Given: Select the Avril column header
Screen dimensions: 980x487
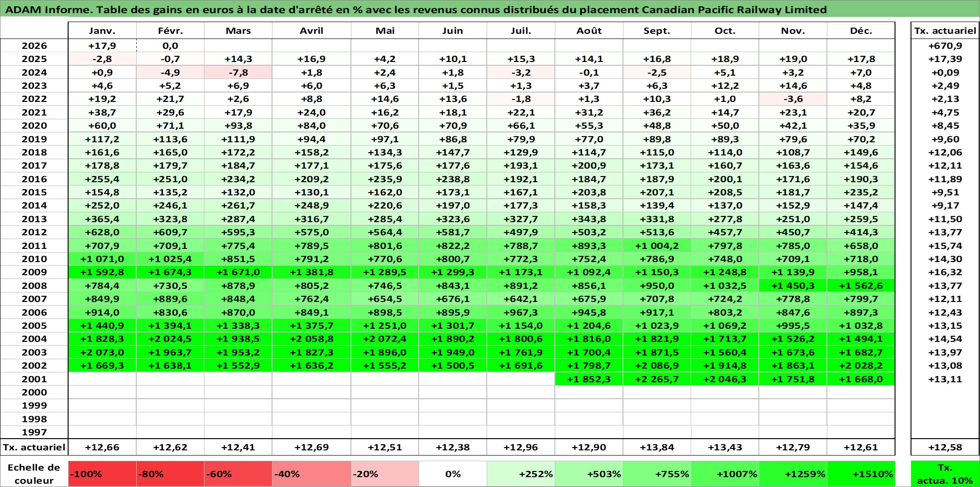Looking at the screenshot, I should click(x=311, y=31).
